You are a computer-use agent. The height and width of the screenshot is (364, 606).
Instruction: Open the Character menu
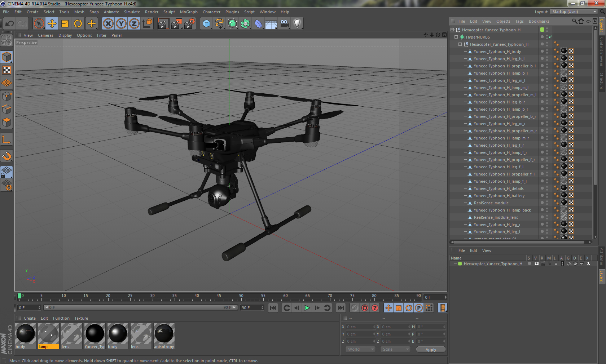211,12
